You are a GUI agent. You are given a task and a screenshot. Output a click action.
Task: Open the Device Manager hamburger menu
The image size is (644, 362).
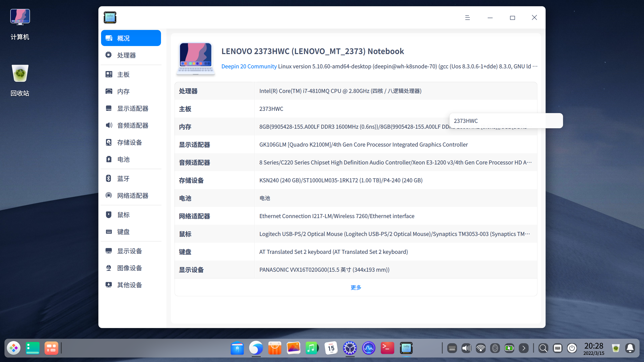pos(468,17)
